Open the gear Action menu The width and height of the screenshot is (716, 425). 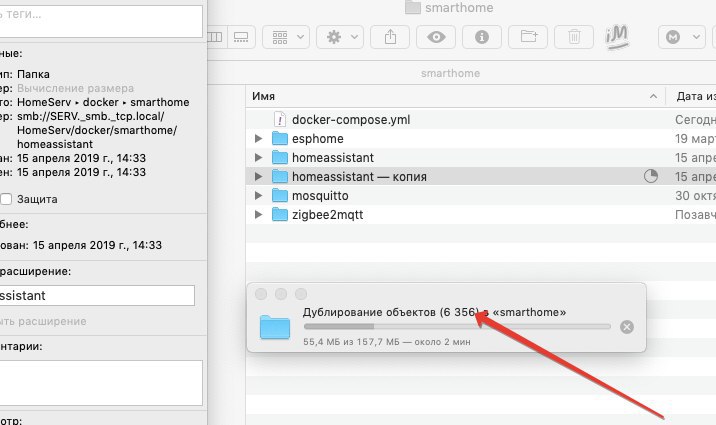(340, 37)
